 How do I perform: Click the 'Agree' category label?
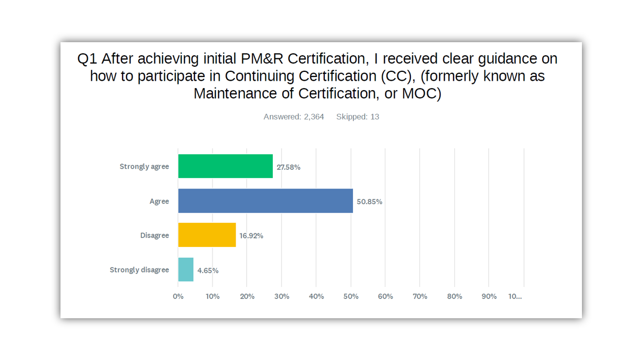[159, 201]
